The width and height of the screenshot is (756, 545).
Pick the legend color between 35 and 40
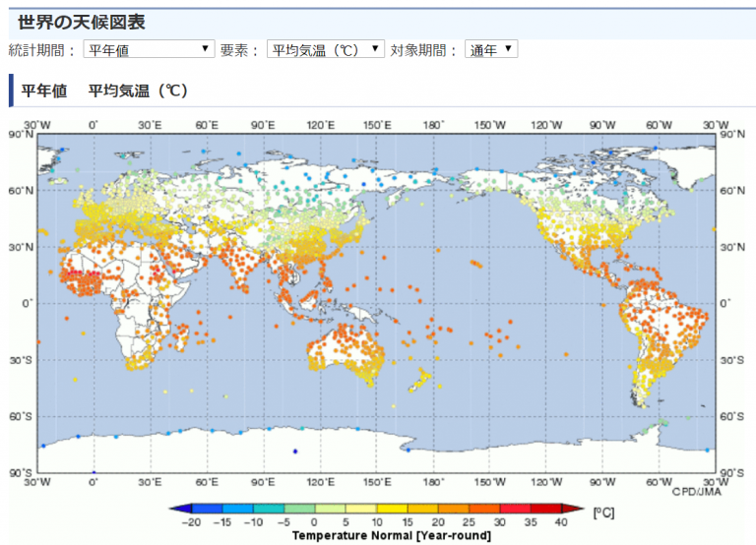pos(546,509)
